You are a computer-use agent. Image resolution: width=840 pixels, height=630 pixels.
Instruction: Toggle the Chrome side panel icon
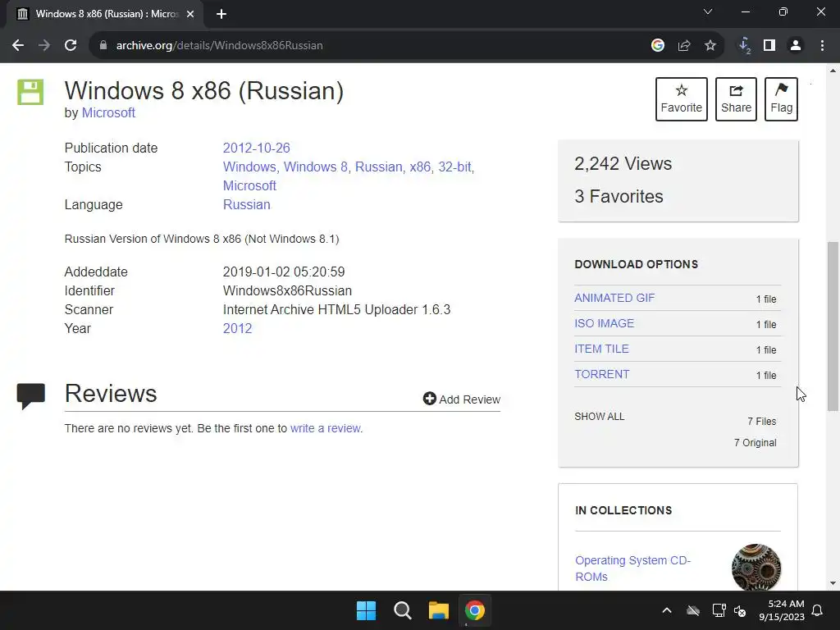pyautogui.click(x=769, y=46)
